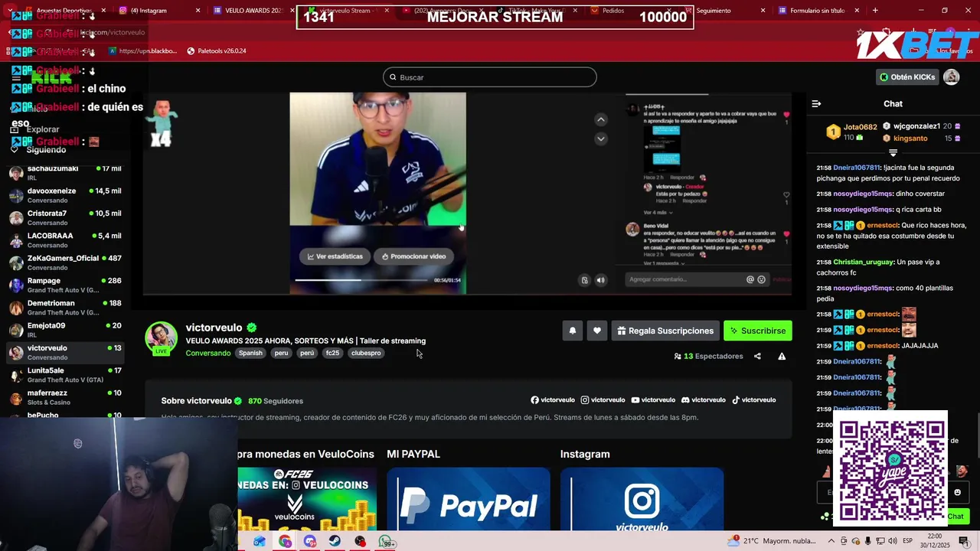This screenshot has height=551, width=980.
Task: Open victorveulo's Facebook link
Action: pos(553,399)
